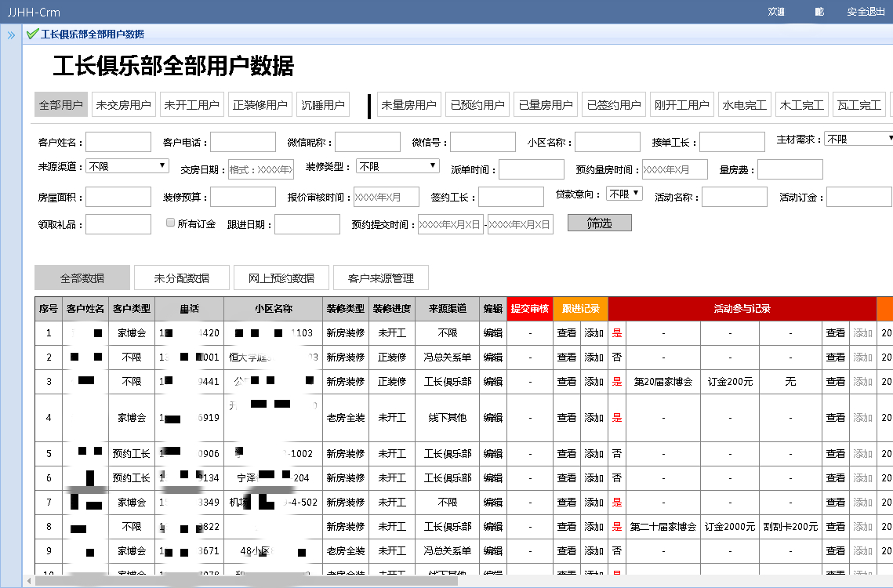
Task: Tick the 所有订金 checkbox
Action: pos(170,223)
